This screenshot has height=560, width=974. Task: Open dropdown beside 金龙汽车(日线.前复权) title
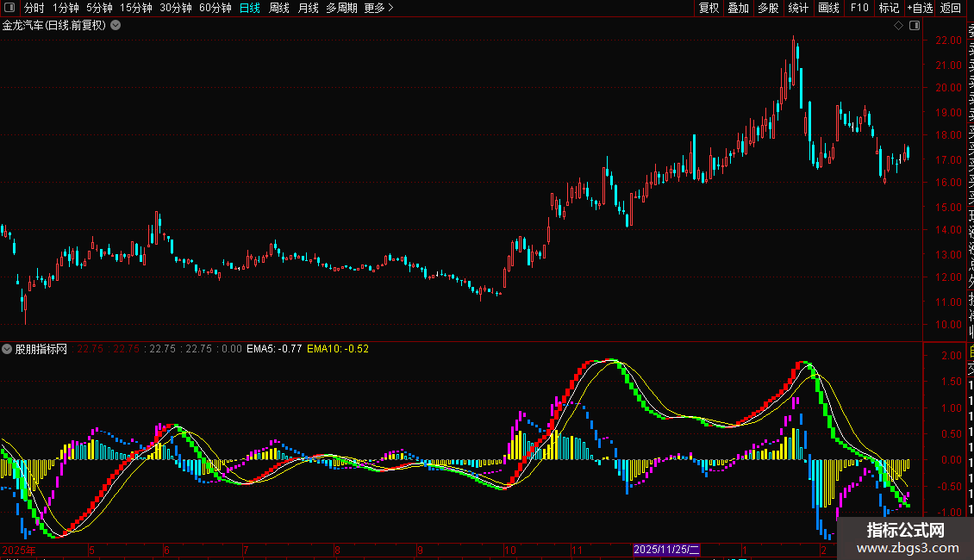click(x=116, y=26)
